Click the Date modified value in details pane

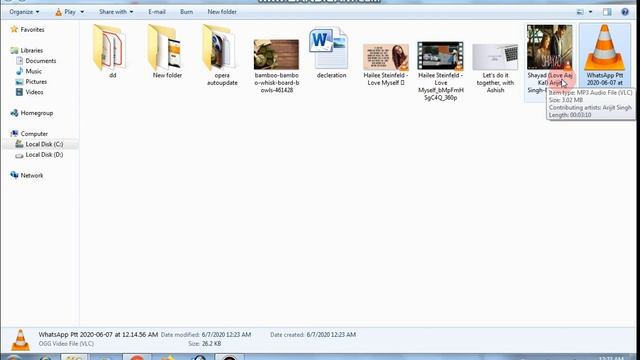(x=226, y=335)
